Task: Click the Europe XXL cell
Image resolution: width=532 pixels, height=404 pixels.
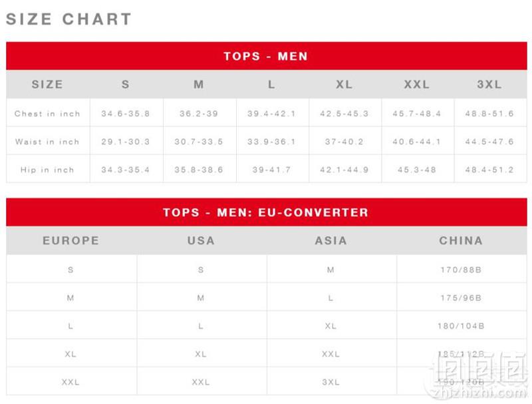Action: click(x=70, y=382)
